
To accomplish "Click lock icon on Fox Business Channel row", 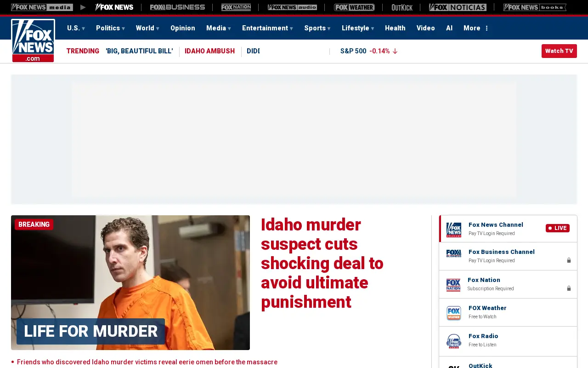I will [x=569, y=260].
